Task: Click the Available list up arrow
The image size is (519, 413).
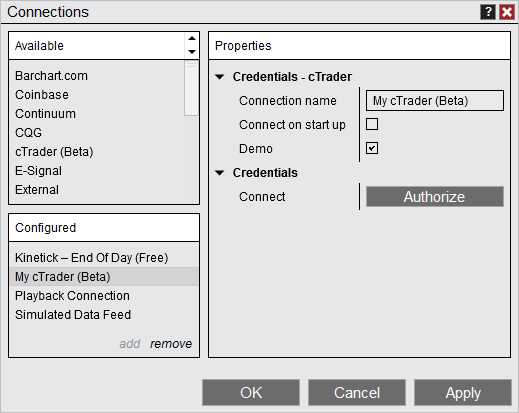Action: (192, 38)
